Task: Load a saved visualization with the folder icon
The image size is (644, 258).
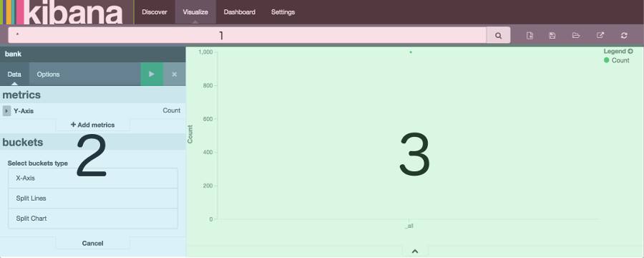Action: click(x=576, y=35)
